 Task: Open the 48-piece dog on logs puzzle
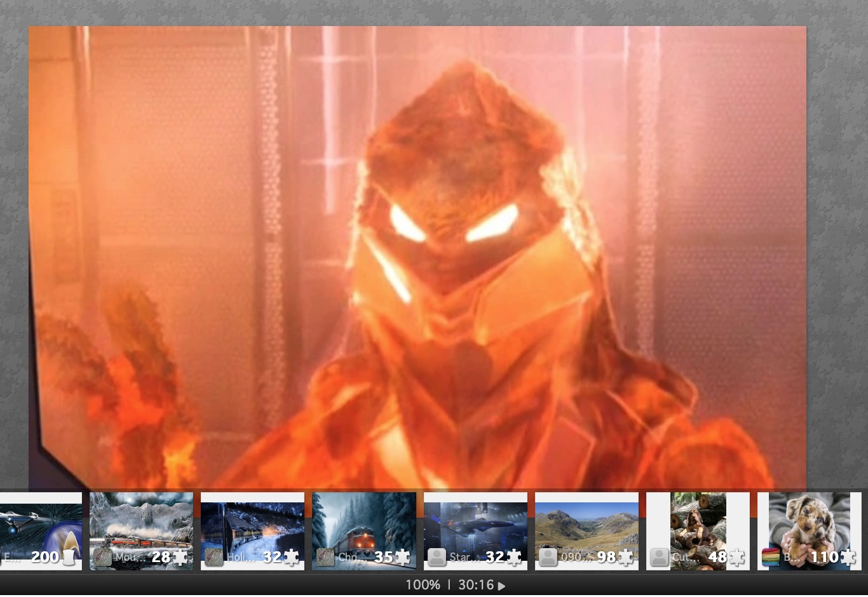click(698, 531)
